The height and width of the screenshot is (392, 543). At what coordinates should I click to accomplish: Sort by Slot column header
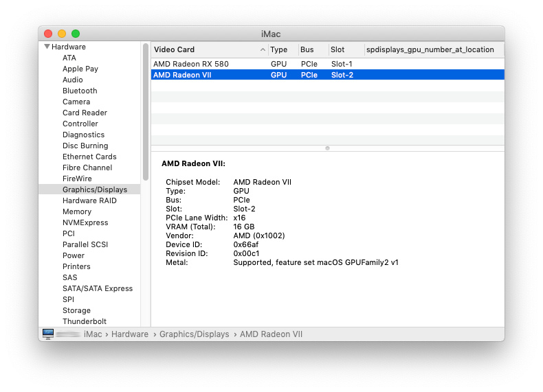[x=346, y=49]
